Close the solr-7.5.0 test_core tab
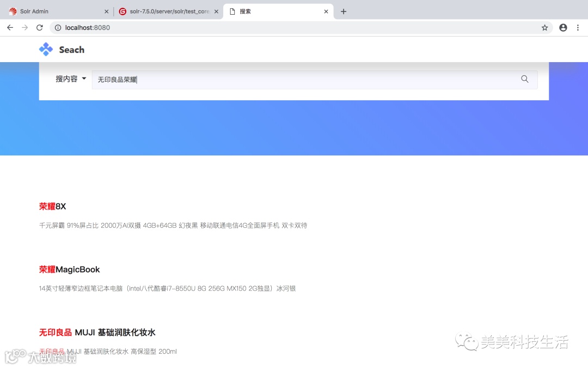Viewport: 588px width, 368px height. pyautogui.click(x=216, y=11)
